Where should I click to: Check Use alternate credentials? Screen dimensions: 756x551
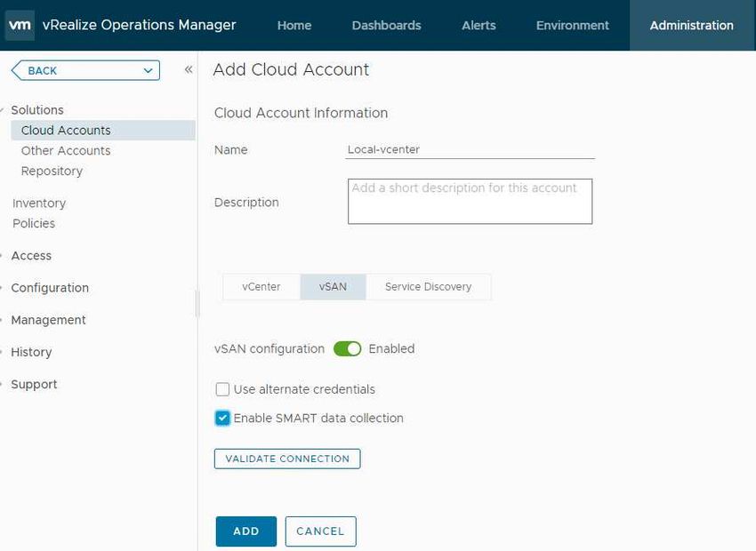[x=222, y=389]
